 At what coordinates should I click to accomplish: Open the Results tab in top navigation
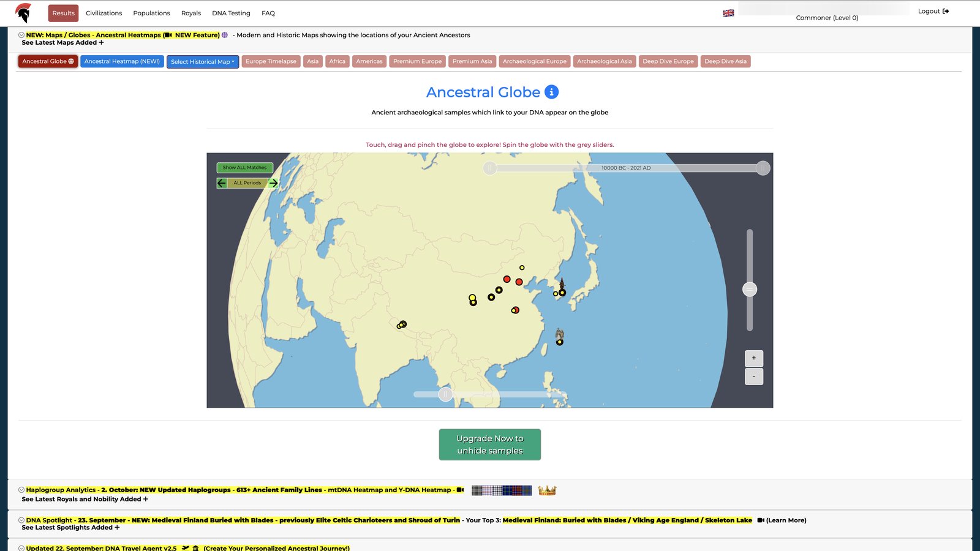[63, 13]
